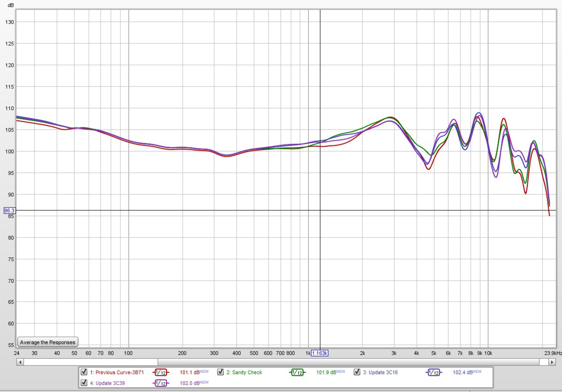The width and height of the screenshot is (562, 392).
Task: Click the blue 1/12 smoothing icon for Update 3C16
Action: (434, 372)
